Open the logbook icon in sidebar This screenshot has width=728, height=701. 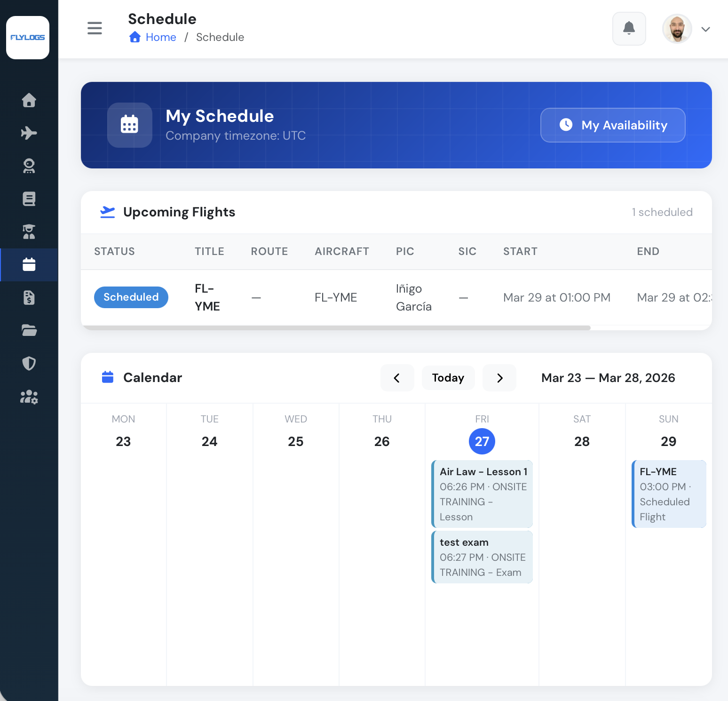click(x=29, y=199)
